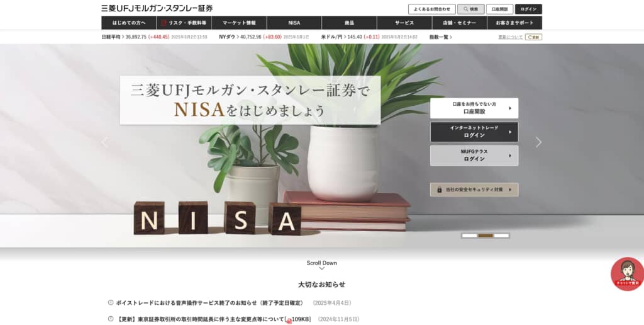This screenshot has height=325, width=644.
Task: Click the search magnifier button in header
Action: [x=470, y=9]
